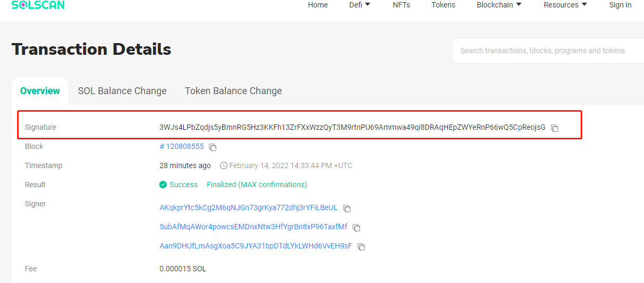The height and width of the screenshot is (283, 644).
Task: Select the Overview tab
Action: point(40,91)
